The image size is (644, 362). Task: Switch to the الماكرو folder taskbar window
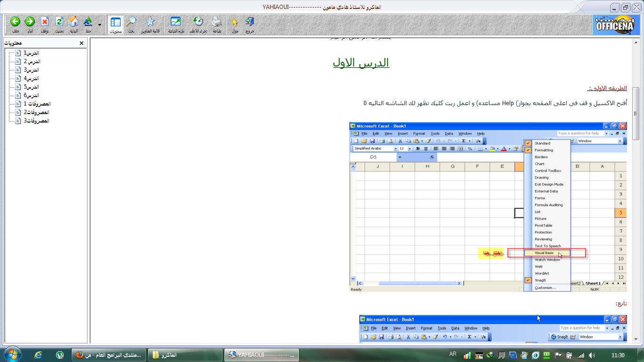(185, 355)
